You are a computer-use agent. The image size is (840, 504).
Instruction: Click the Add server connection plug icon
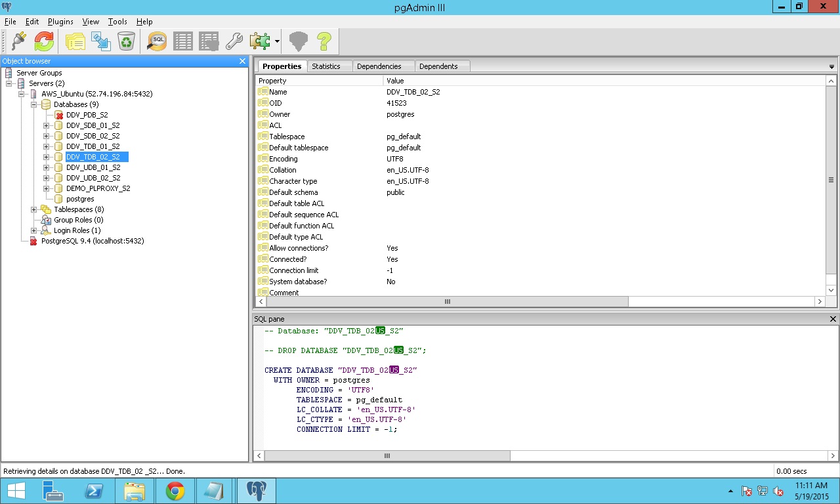point(18,41)
